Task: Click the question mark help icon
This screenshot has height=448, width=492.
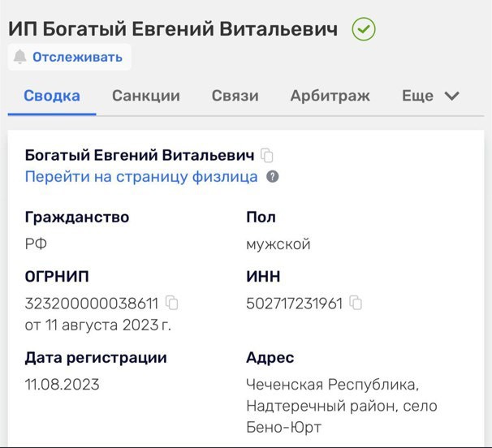Action: (x=273, y=177)
